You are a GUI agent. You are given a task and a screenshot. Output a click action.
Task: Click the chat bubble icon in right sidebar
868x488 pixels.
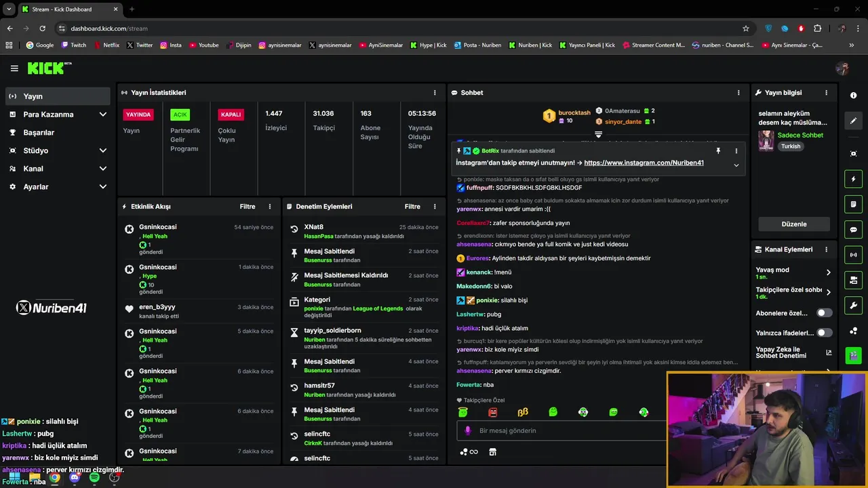(x=853, y=230)
